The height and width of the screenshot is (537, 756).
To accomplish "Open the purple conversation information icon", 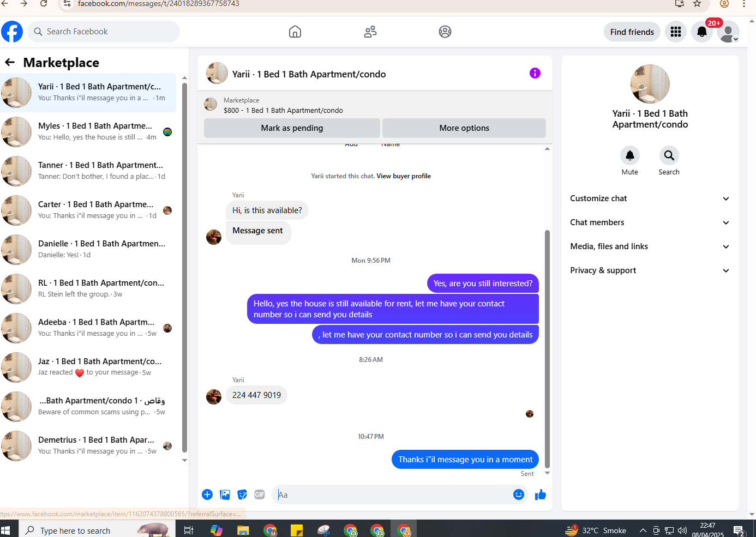I will pos(535,73).
